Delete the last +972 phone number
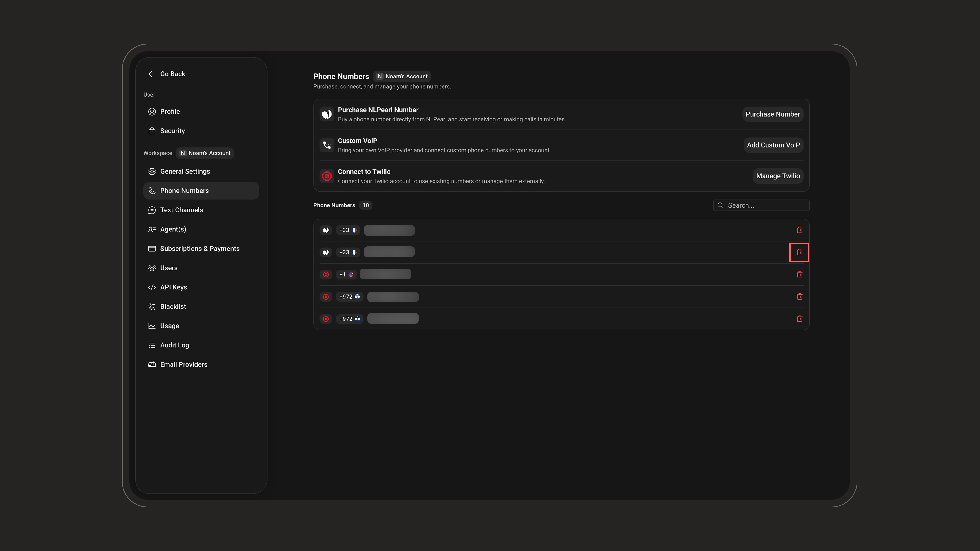Viewport: 980px width, 551px height. 799,319
